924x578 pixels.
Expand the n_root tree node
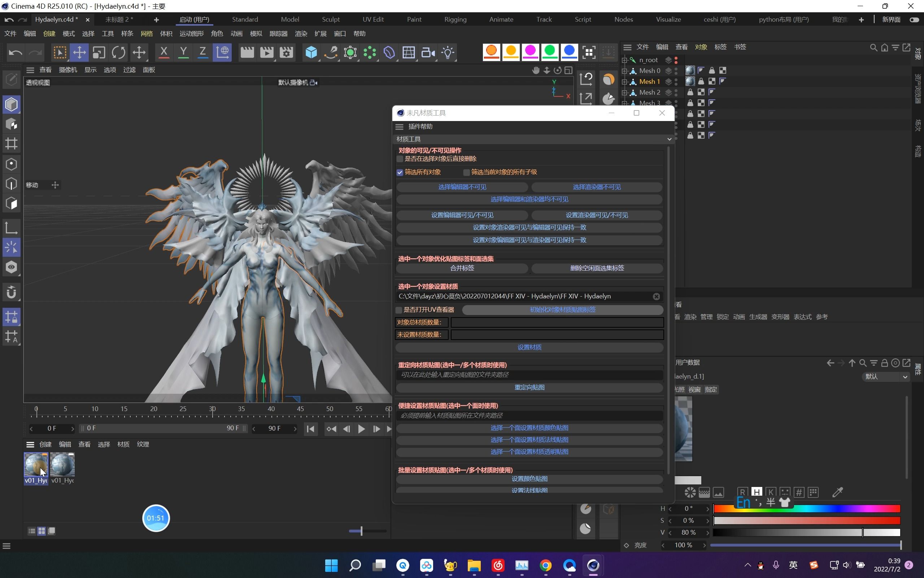pyautogui.click(x=625, y=60)
